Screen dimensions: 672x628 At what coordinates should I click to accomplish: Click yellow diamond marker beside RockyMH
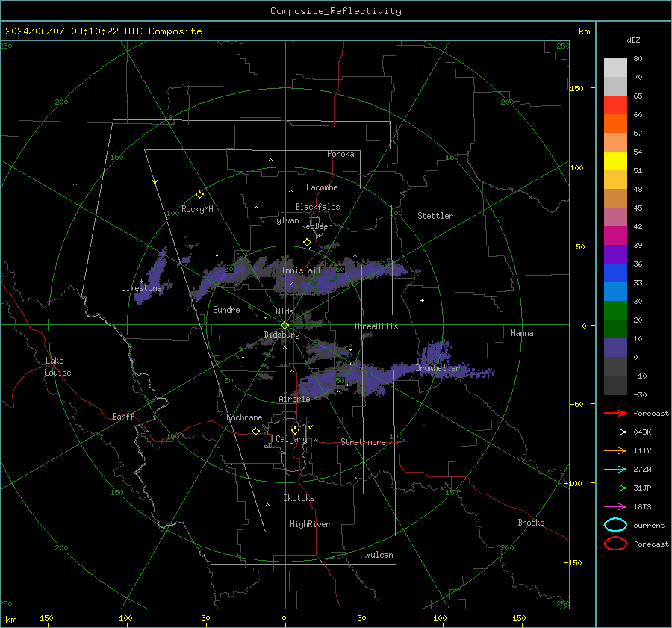tap(199, 195)
